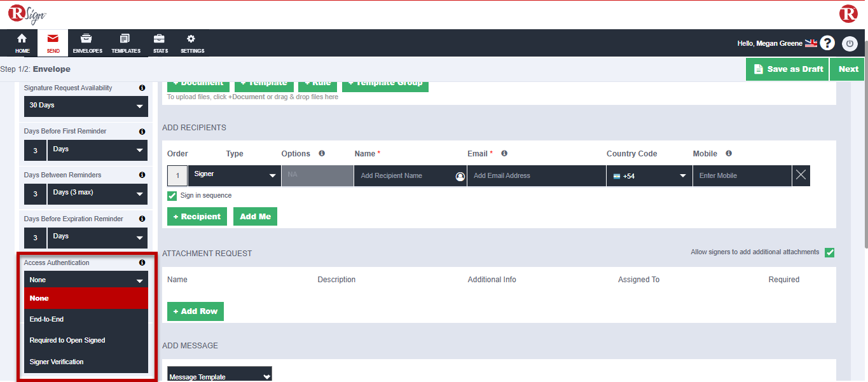The height and width of the screenshot is (382, 868).
Task: Remove the signer row using the X icon
Action: click(801, 175)
